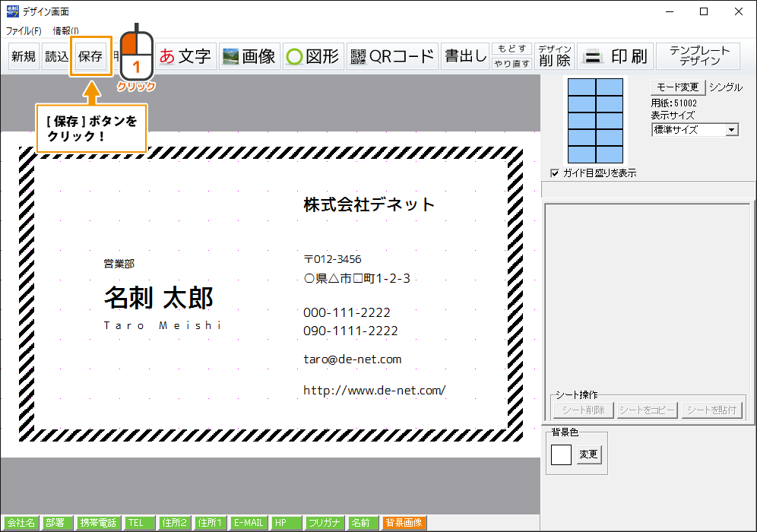
Task: Minimize the デザイン画面 window
Action: [x=670, y=11]
